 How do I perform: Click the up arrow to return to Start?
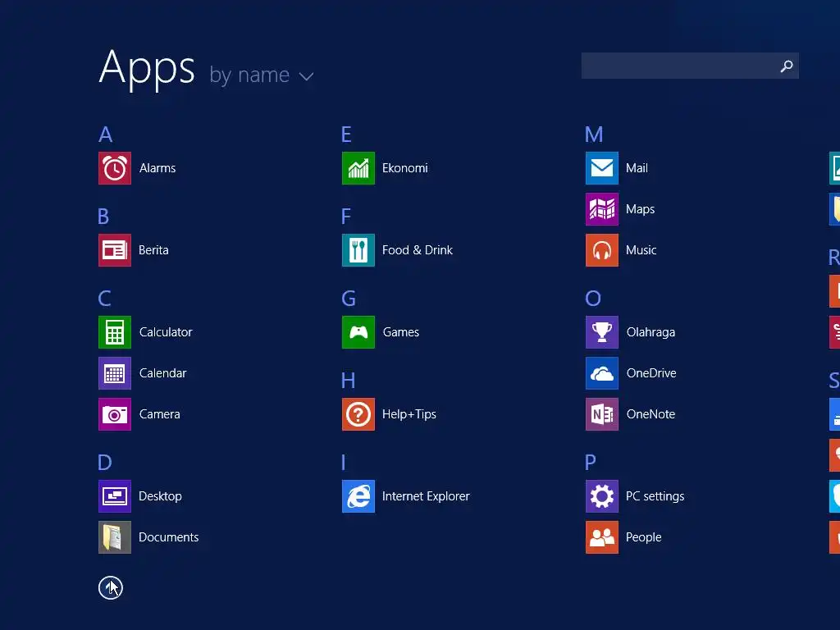coord(111,587)
